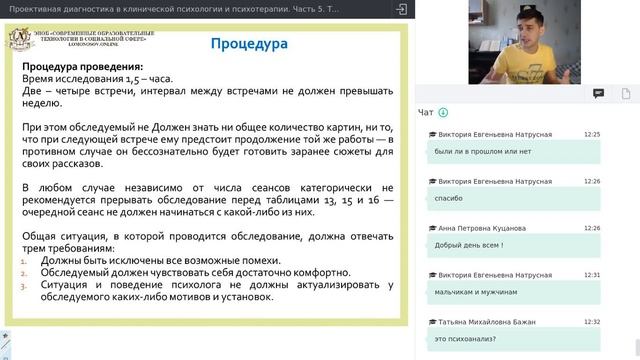Click the name Татьяна Михайловна Бажан
The image size is (640, 360).
click(x=487, y=322)
